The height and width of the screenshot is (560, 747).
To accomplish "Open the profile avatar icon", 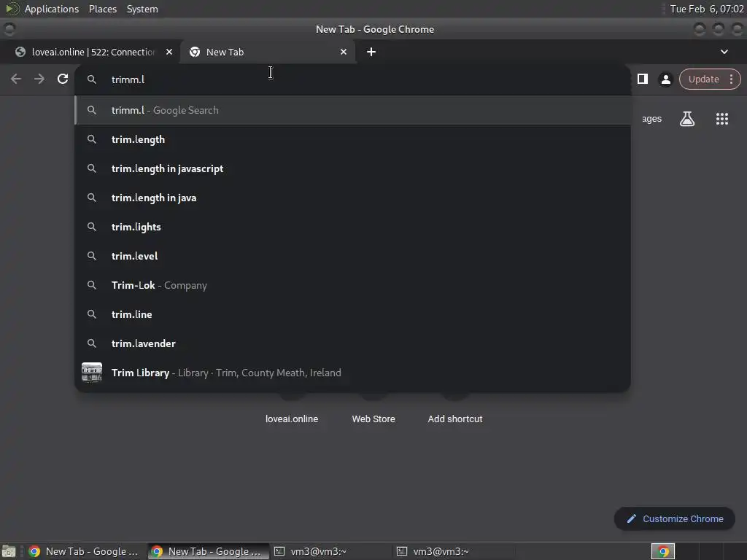I will point(665,79).
